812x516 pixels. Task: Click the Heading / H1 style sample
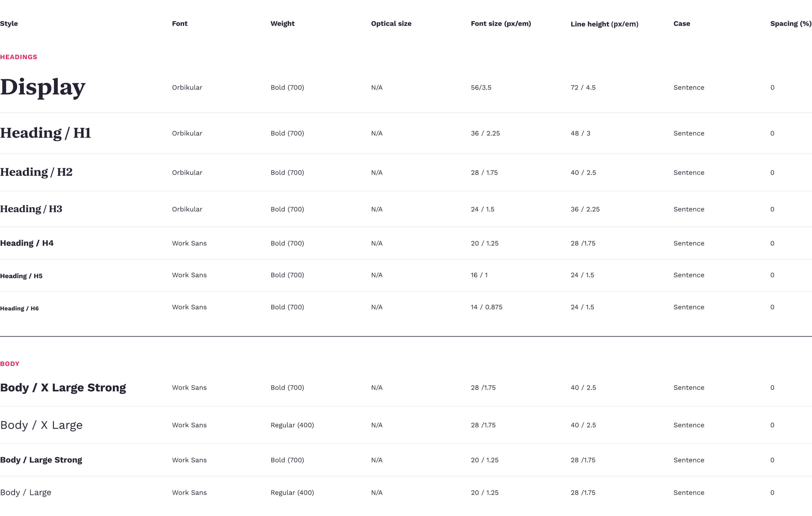click(x=46, y=133)
